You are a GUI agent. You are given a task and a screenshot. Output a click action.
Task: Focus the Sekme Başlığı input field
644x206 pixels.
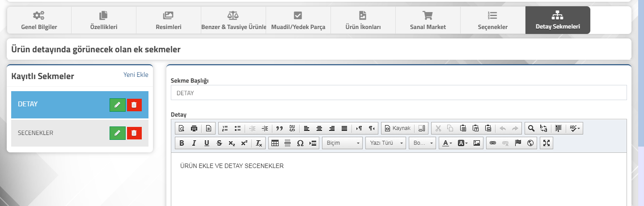point(399,93)
